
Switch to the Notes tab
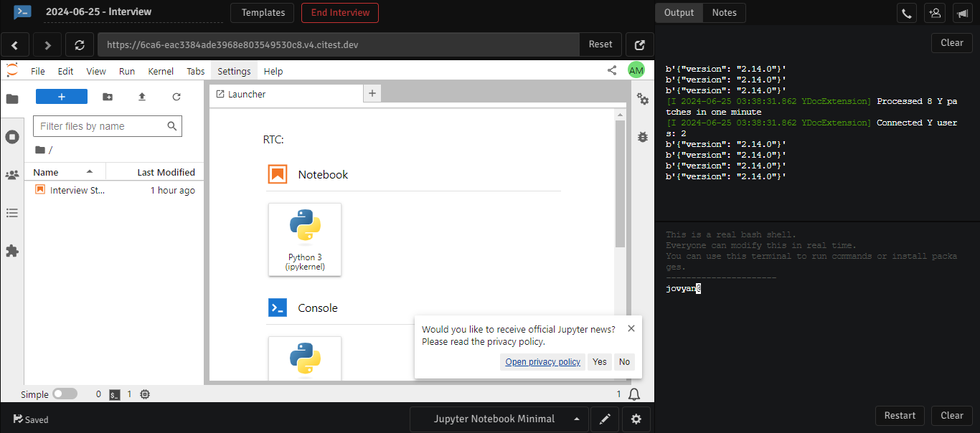click(x=724, y=12)
